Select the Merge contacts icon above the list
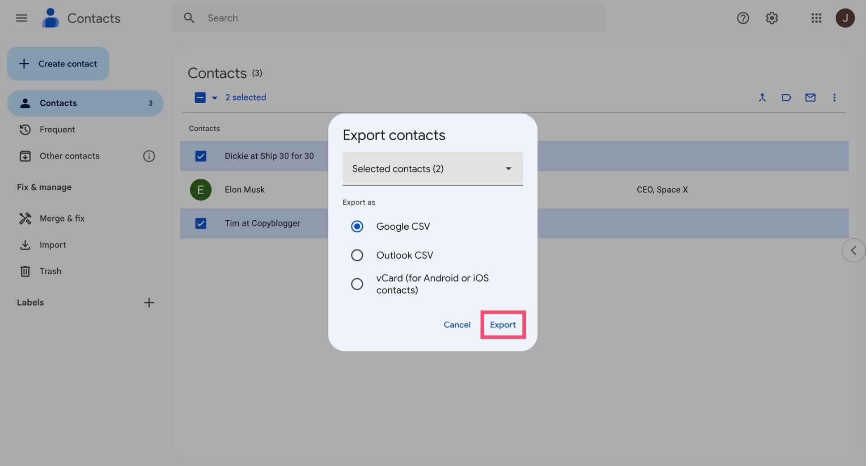This screenshot has width=868, height=466. tap(762, 97)
